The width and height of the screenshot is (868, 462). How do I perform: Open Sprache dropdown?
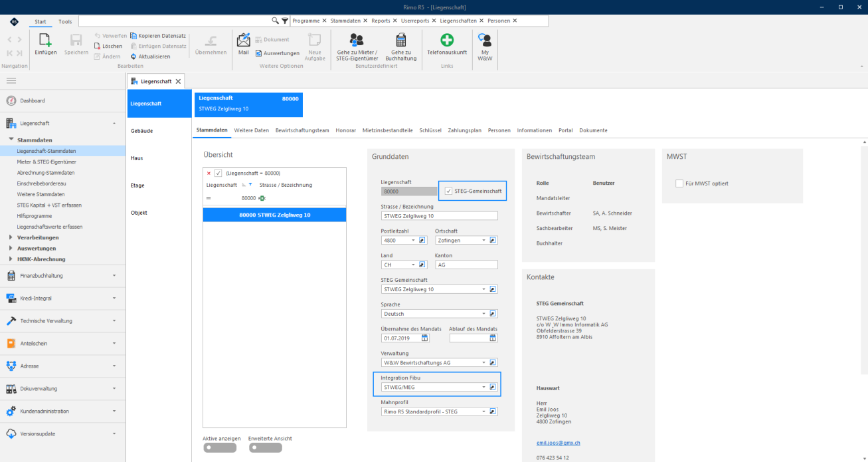coord(483,314)
